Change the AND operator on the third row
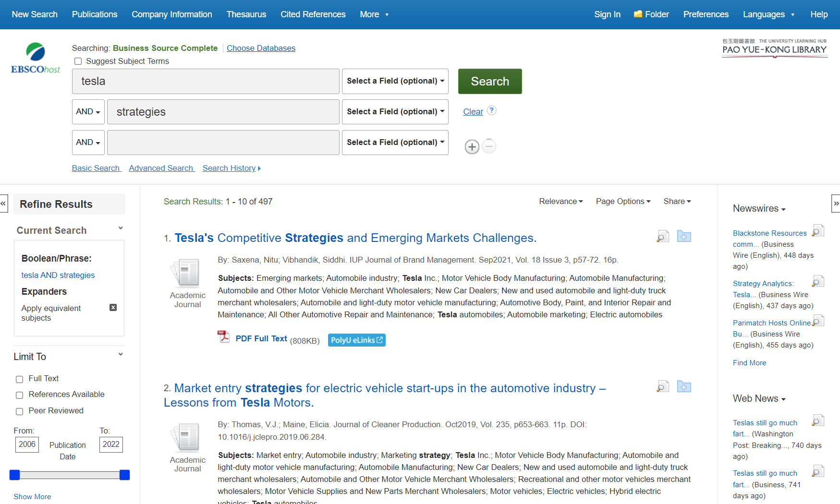The height and width of the screenshot is (504, 840). pyautogui.click(x=88, y=143)
